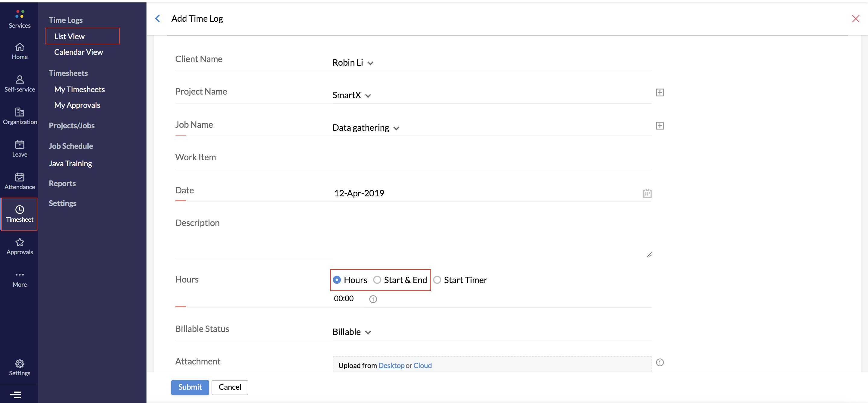Click the back arrow beside Add Time Log
The image size is (868, 403).
pyautogui.click(x=157, y=18)
